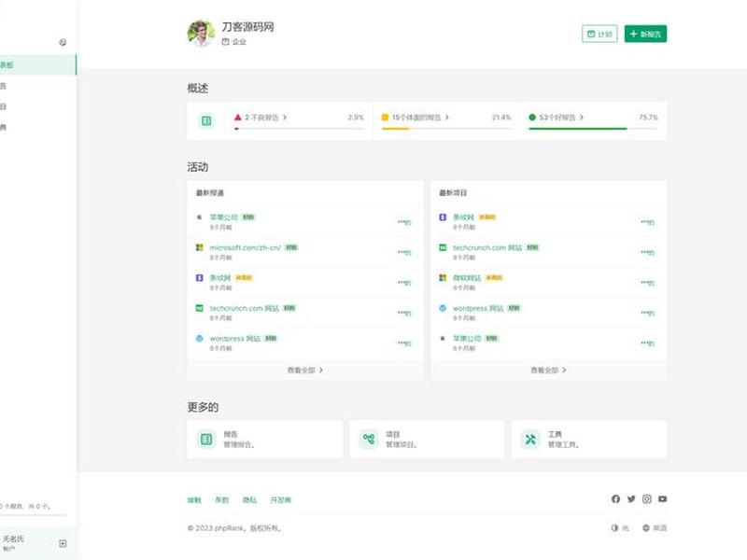Open techcrunch.com 网站 in 最新项目
This screenshot has height=560, width=747.
(x=486, y=247)
